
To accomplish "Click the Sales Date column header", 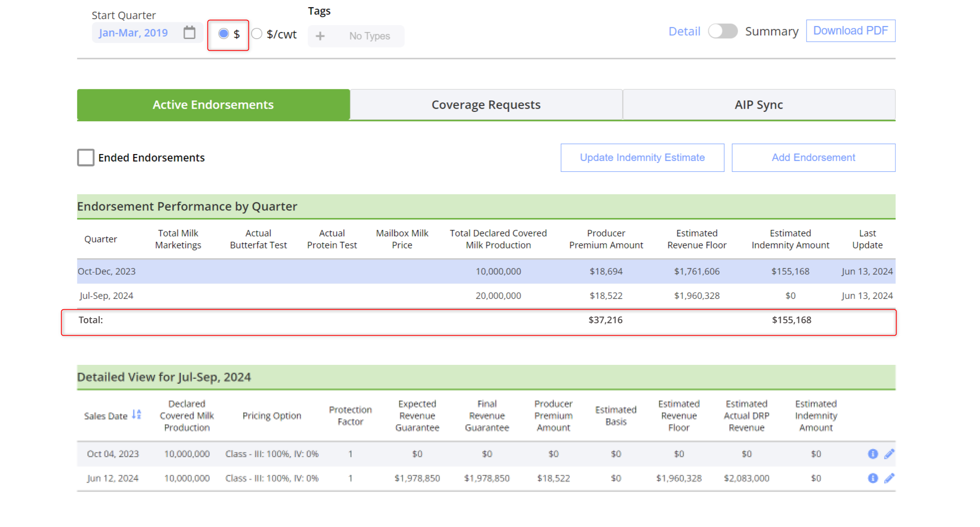I will pyautogui.click(x=105, y=416).
